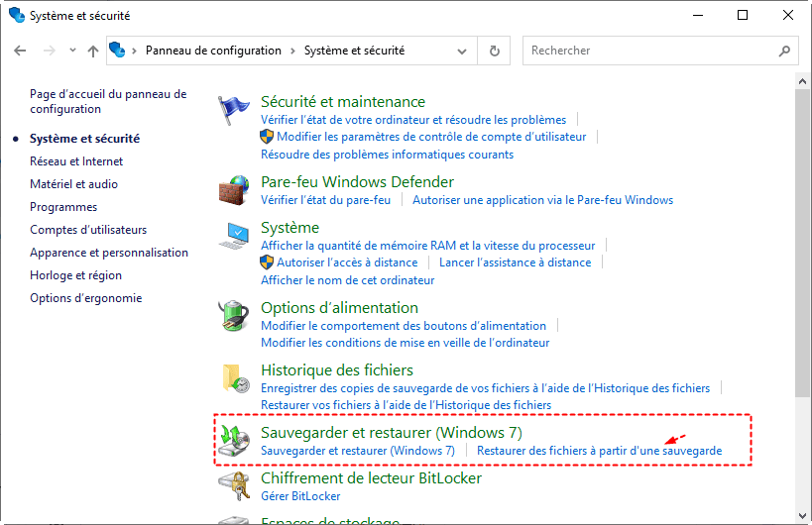Image resolution: width=812 pixels, height=525 pixels.
Task: Click Modifier les paramètres de contrôle de compte
Action: pos(431,137)
